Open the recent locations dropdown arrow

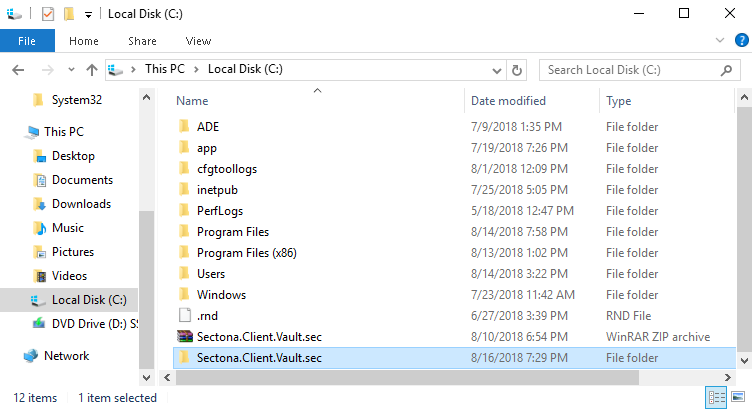click(x=70, y=70)
